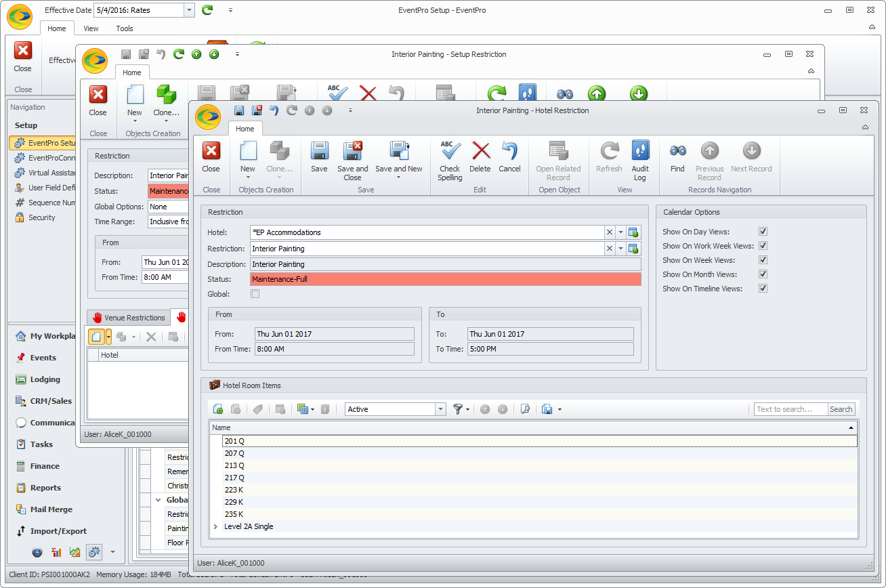Click green refresh icon beside Effective Date
Viewport: 886px width, 588px height.
tap(207, 10)
